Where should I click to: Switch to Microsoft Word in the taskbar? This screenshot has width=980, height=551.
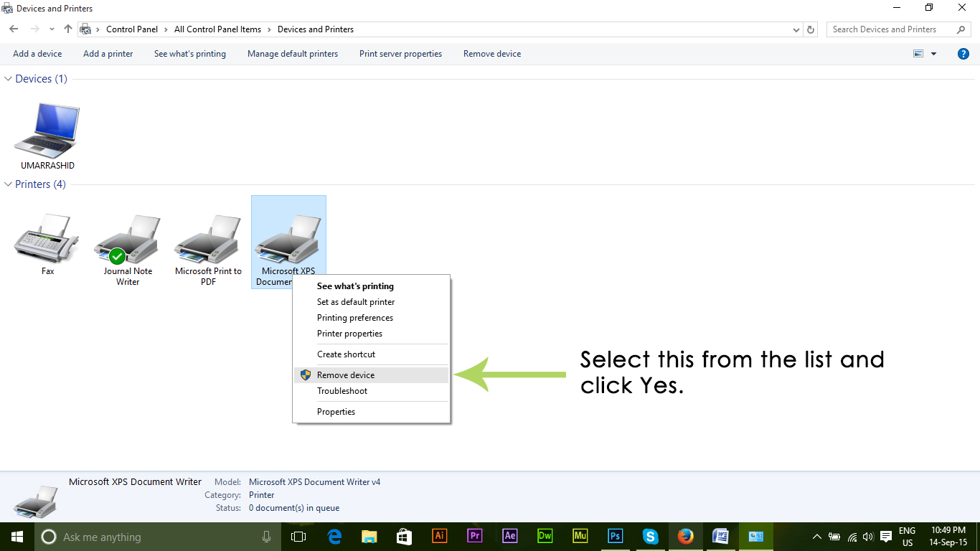point(721,537)
